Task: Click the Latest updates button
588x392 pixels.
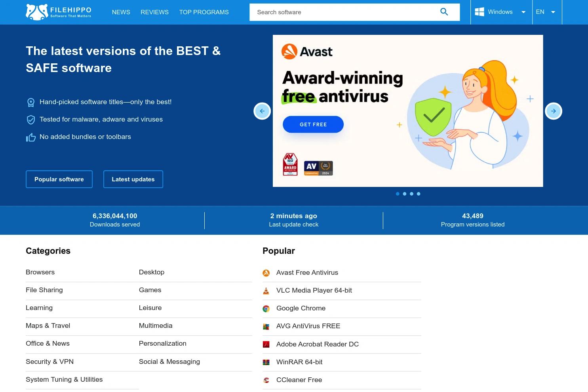Action: coord(133,179)
